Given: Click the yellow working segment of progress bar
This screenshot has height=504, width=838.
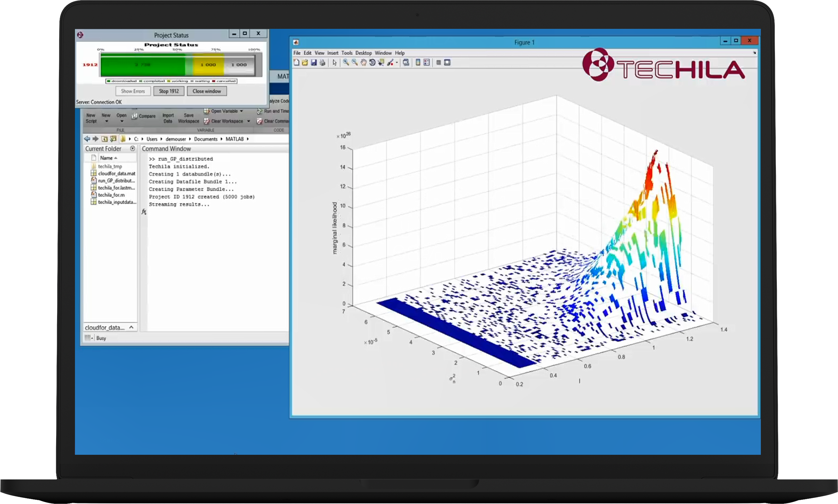Looking at the screenshot, I should pyautogui.click(x=208, y=65).
